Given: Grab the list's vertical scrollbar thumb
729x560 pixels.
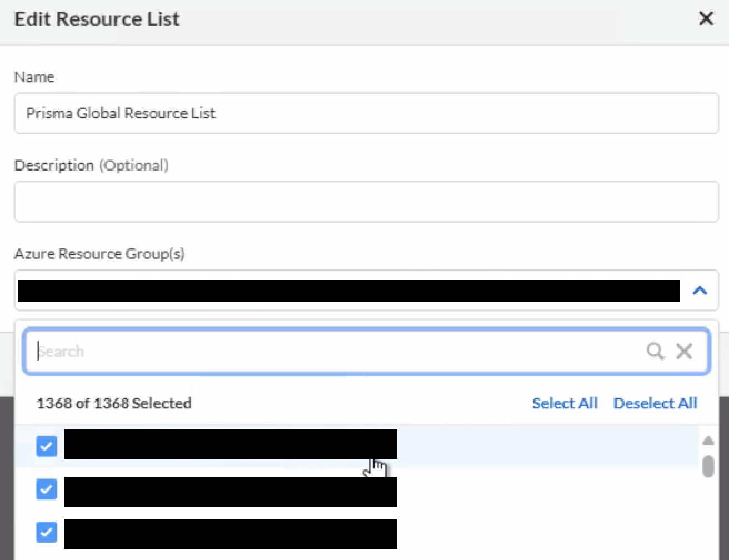Looking at the screenshot, I should point(708,466).
